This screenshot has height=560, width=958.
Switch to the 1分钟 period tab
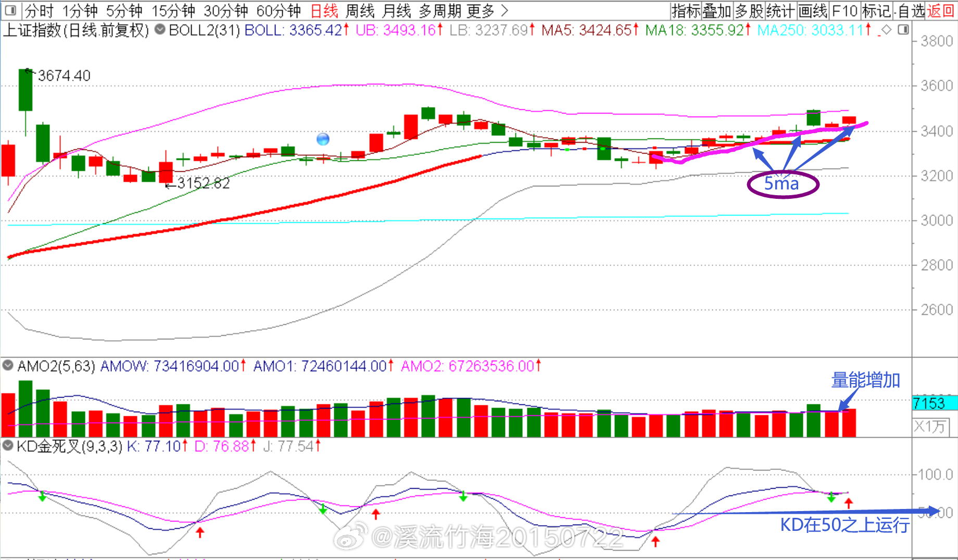80,10
